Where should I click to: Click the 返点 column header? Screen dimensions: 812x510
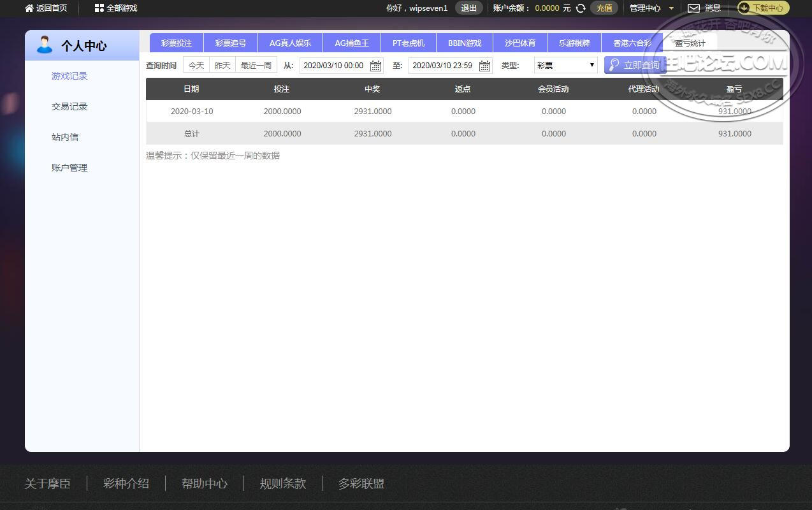[463, 89]
